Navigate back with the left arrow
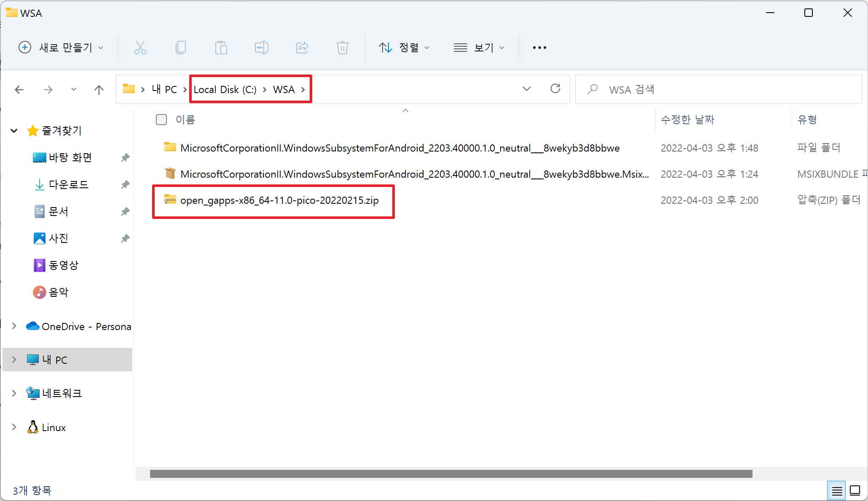Screen dimensions: 868x501 click(19, 90)
